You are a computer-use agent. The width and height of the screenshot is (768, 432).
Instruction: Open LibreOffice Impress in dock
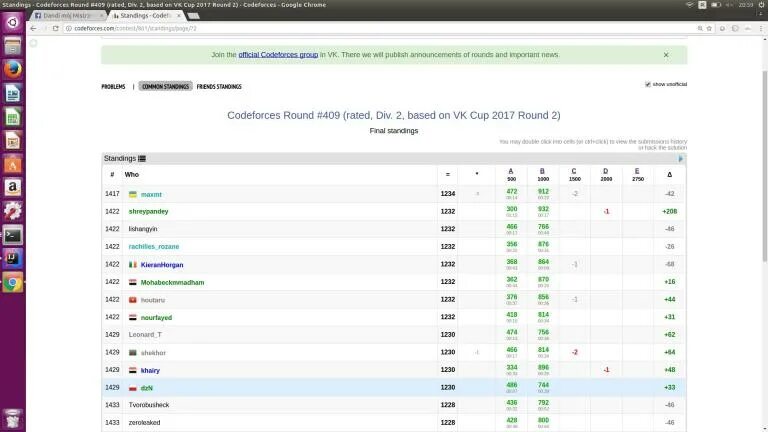point(13,141)
